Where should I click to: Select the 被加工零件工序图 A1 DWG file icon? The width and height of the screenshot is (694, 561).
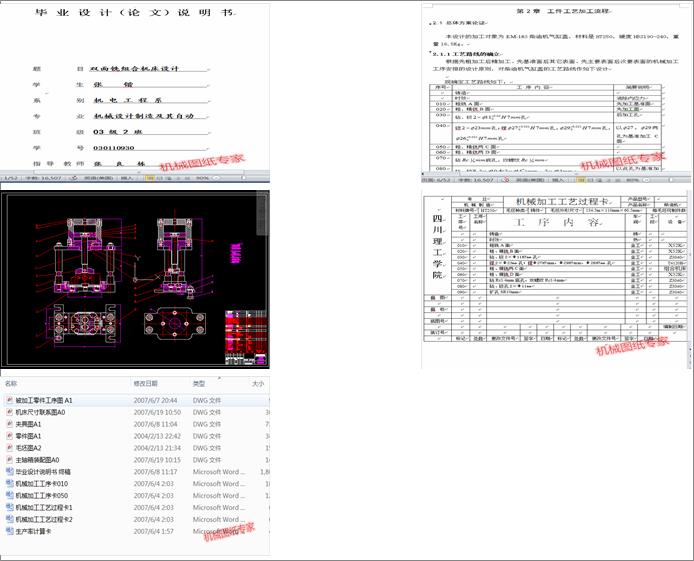click(x=8, y=400)
